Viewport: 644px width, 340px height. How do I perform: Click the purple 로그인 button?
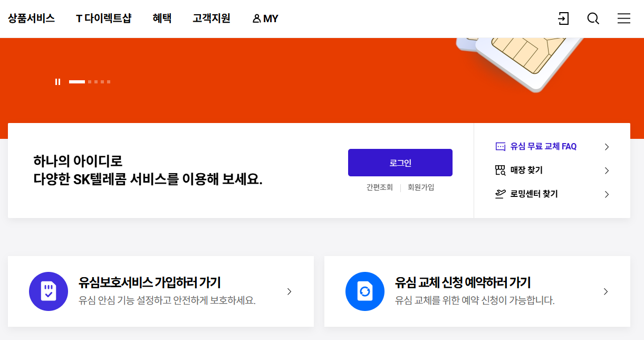(400, 163)
